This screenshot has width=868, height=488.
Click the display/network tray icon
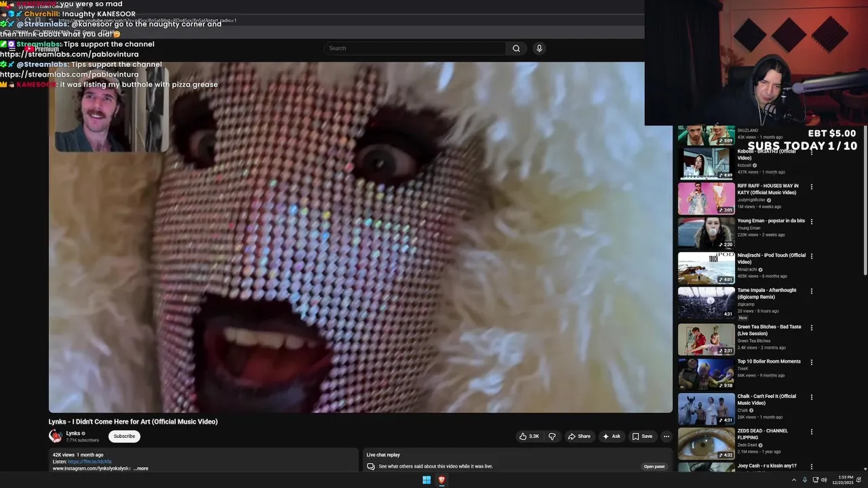pyautogui.click(x=814, y=480)
